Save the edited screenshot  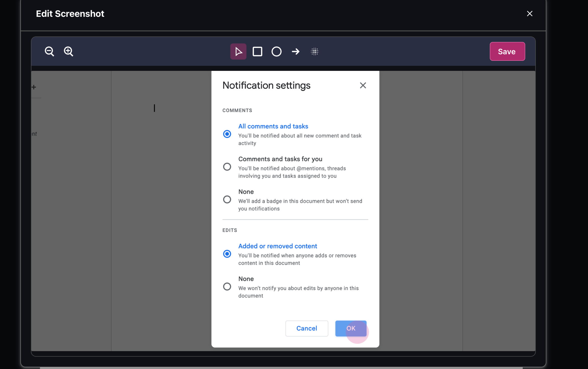(507, 52)
